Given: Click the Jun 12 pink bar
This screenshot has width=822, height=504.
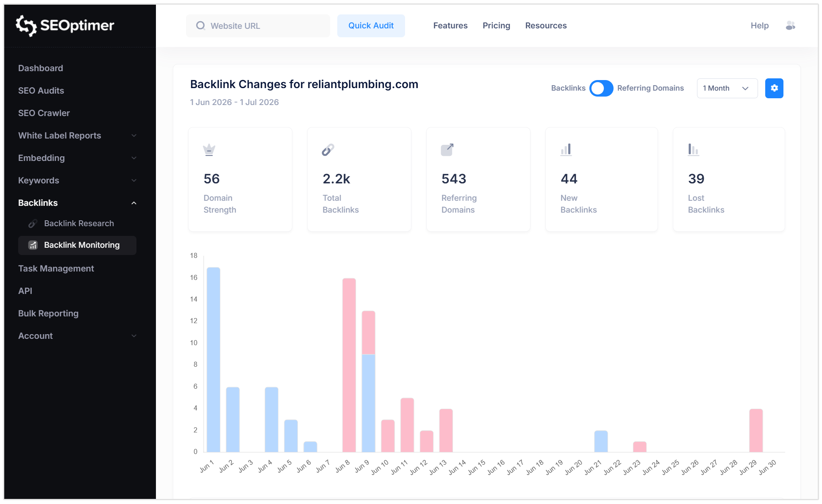Looking at the screenshot, I should coord(427,441).
